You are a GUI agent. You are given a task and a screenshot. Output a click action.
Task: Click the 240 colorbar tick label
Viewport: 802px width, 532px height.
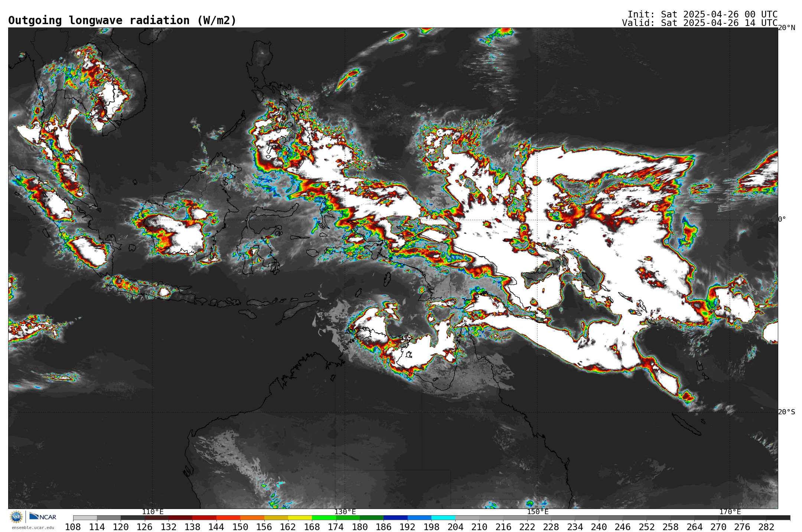[599, 527]
